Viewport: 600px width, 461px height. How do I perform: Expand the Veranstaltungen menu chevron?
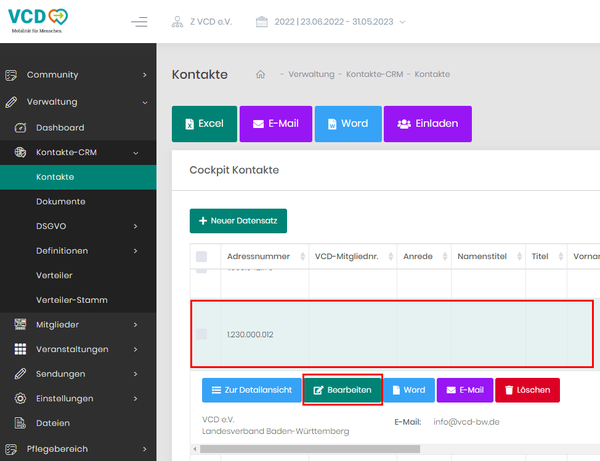pos(135,349)
